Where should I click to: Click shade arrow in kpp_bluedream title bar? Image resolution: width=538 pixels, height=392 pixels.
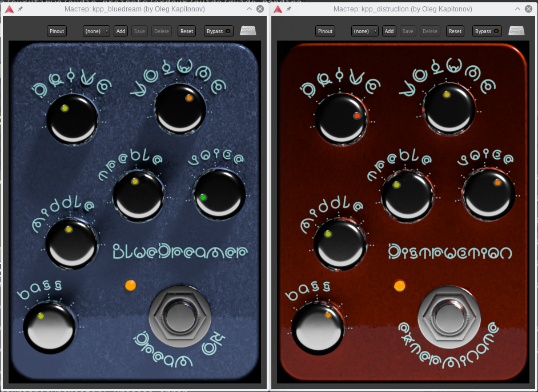(x=249, y=9)
